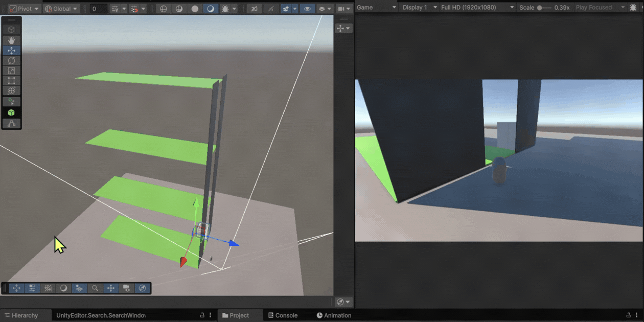This screenshot has height=322, width=644.
Task: Switch to the Console tab
Action: [x=283, y=315]
